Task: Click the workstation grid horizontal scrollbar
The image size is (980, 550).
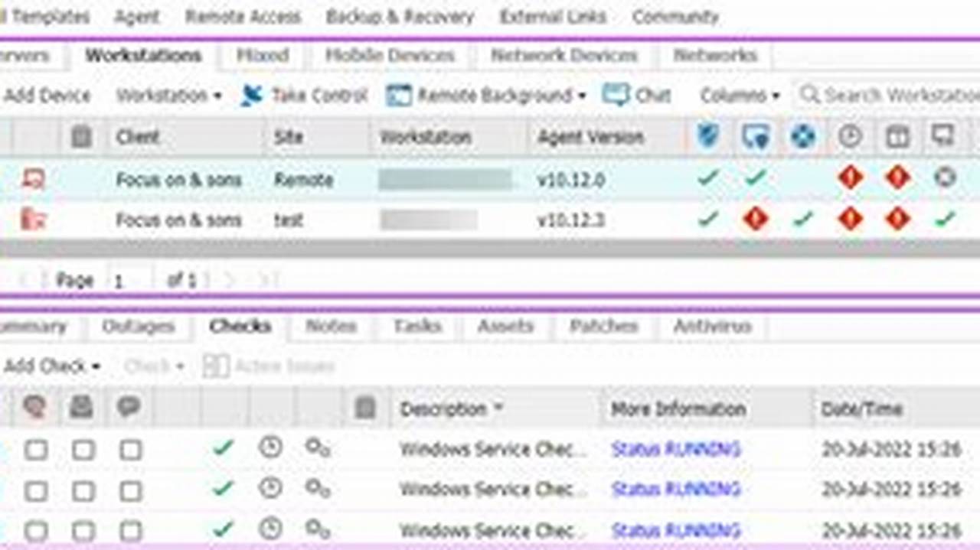Action: [490, 249]
